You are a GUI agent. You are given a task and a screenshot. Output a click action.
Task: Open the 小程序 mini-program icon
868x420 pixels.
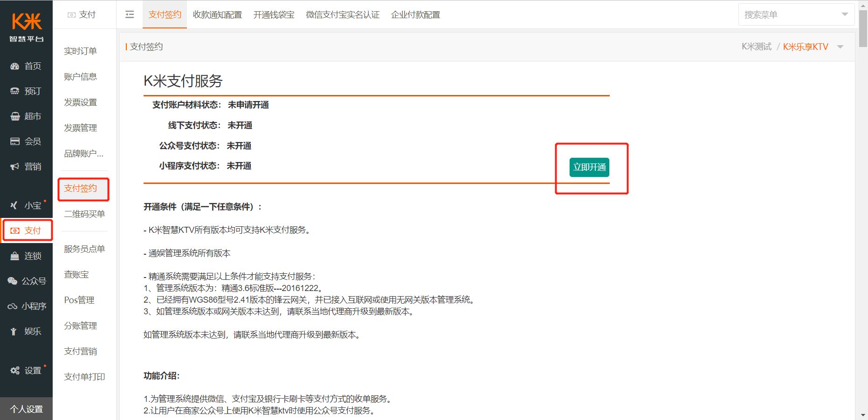12,306
